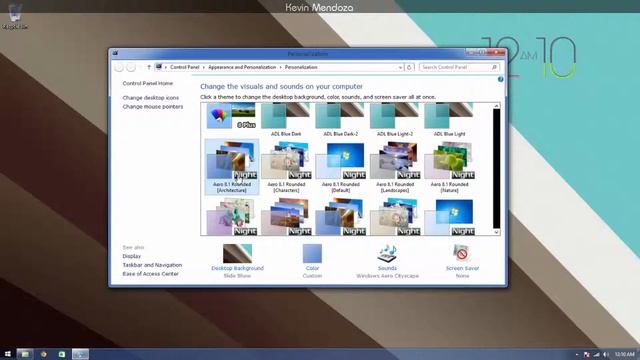Select Aero 8.1 Rounded [Architecture] theme
This screenshot has height=360, width=640.
point(231,167)
